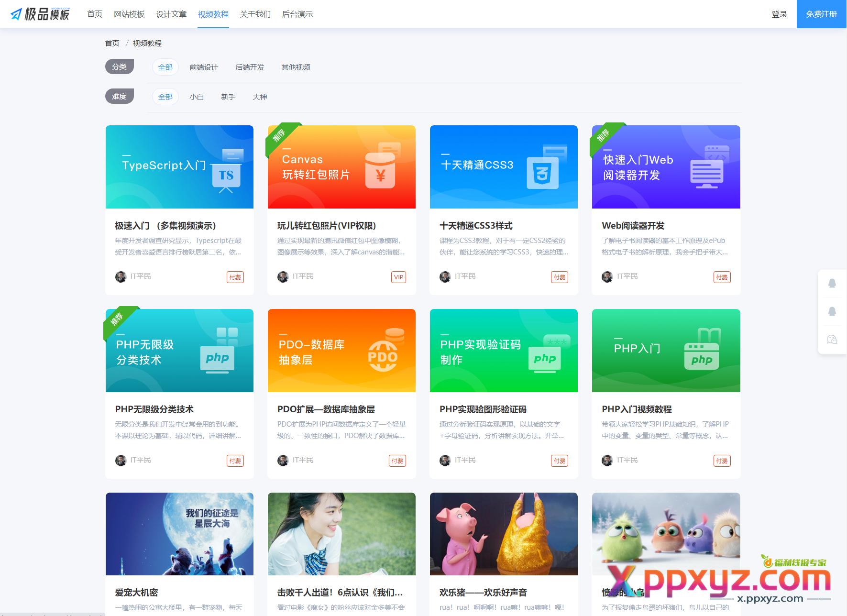The height and width of the screenshot is (616, 847).
Task: Filter difficulty by 新手
Action: [228, 97]
